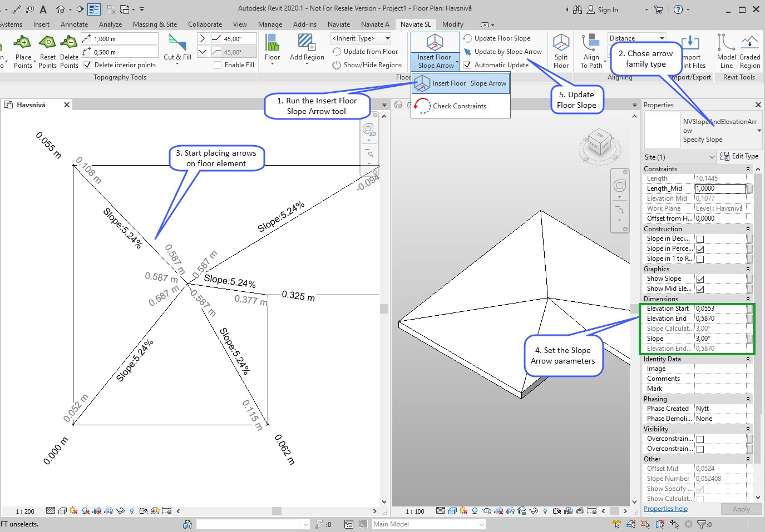Click the Length_Mid value field
This screenshot has height=532, width=765.
(x=720, y=188)
